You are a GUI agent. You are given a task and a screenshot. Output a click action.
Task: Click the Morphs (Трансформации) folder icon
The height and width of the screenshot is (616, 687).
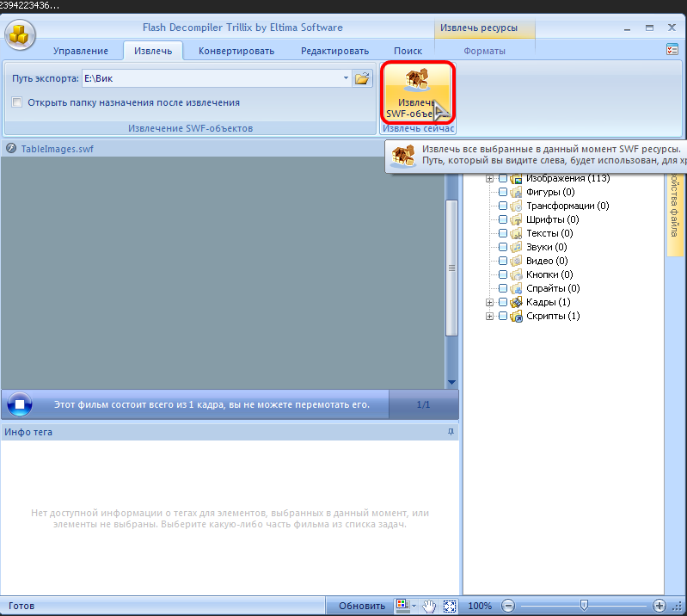click(516, 206)
